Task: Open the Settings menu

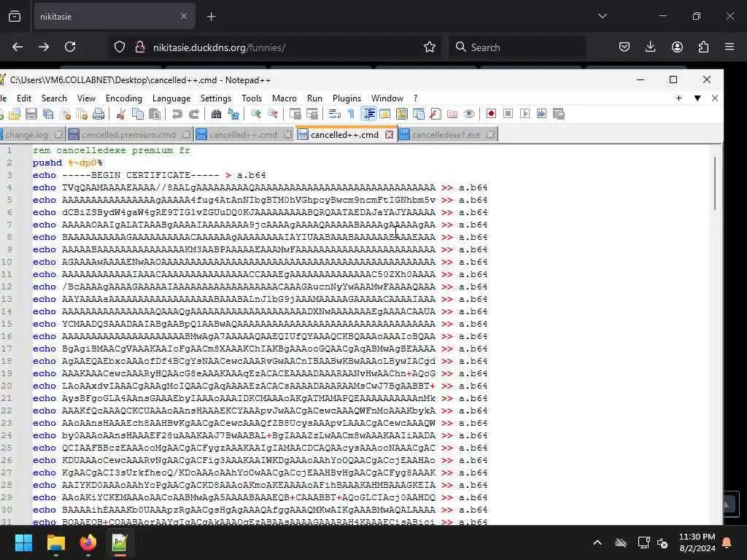Action: coord(216,98)
